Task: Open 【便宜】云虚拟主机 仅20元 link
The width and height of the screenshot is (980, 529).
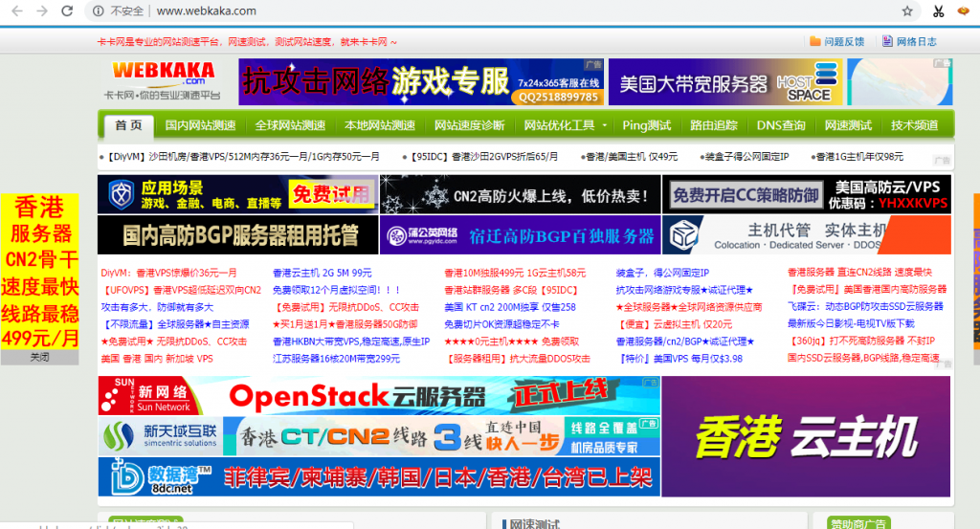Action: pos(674,324)
